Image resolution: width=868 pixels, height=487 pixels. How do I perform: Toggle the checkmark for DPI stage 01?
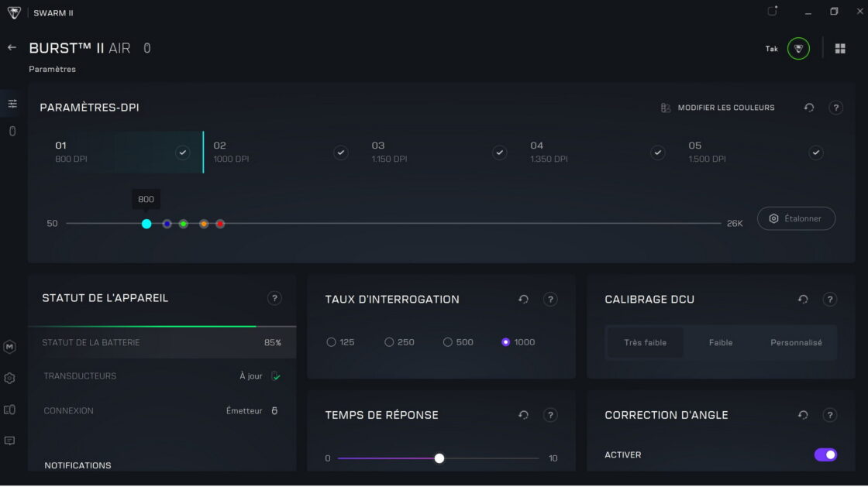pos(183,153)
